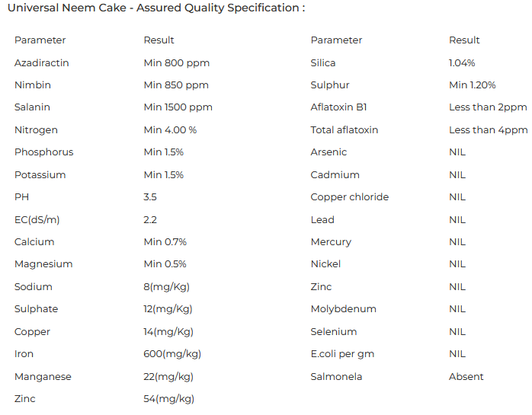
Task: Click the Iron 600(mg/kg) value
Action: click(x=172, y=354)
